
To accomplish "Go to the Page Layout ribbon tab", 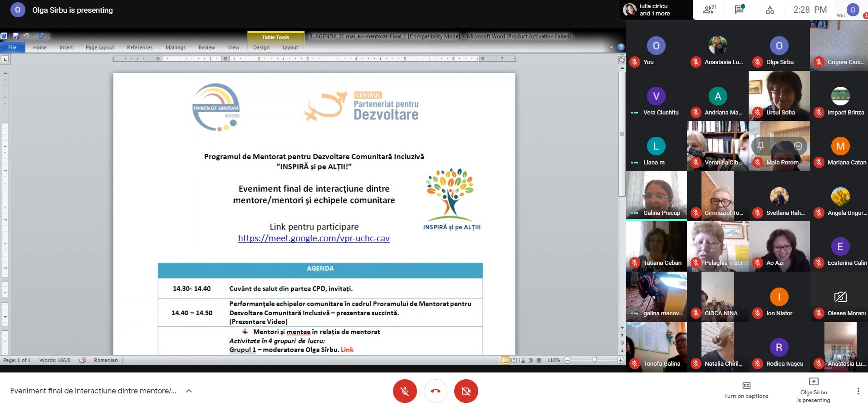I will pos(100,47).
